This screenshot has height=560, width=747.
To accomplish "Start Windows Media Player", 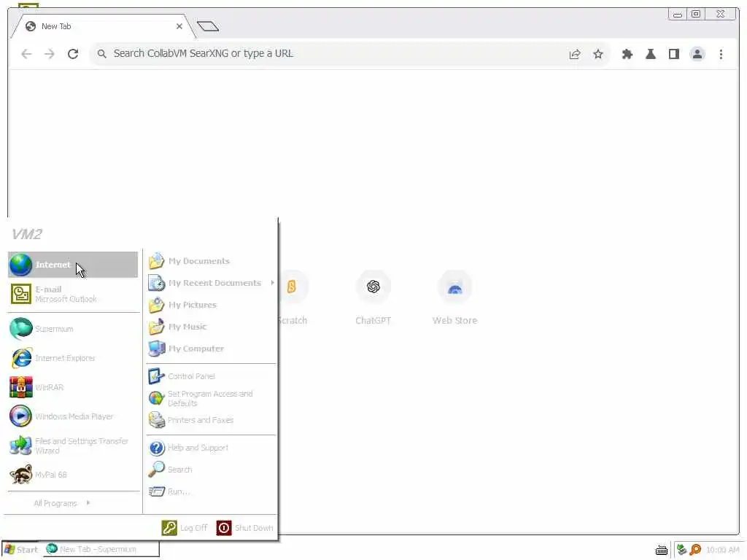I will (73, 416).
